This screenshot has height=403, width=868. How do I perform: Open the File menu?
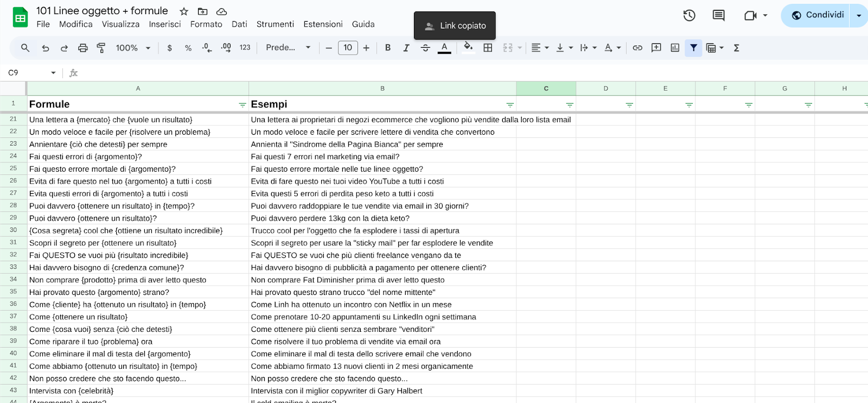tap(43, 24)
